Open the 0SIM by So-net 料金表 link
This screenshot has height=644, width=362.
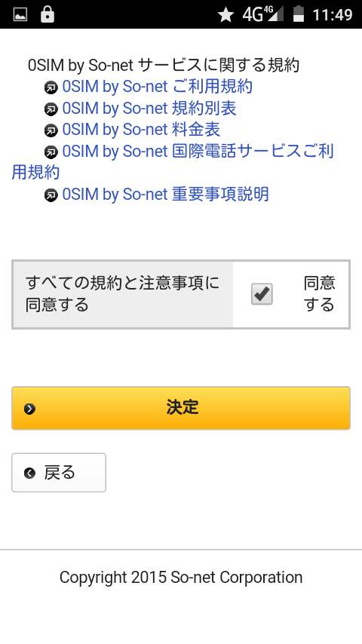pos(141,130)
